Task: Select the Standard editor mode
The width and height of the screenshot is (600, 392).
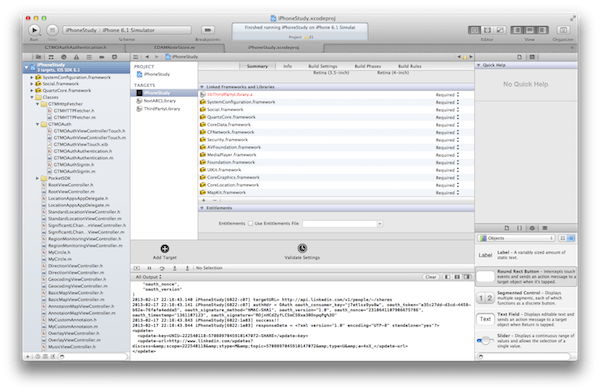Action: point(474,30)
